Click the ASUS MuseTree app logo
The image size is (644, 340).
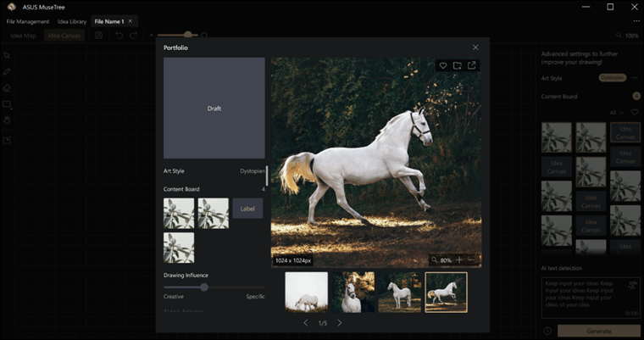pos(12,7)
